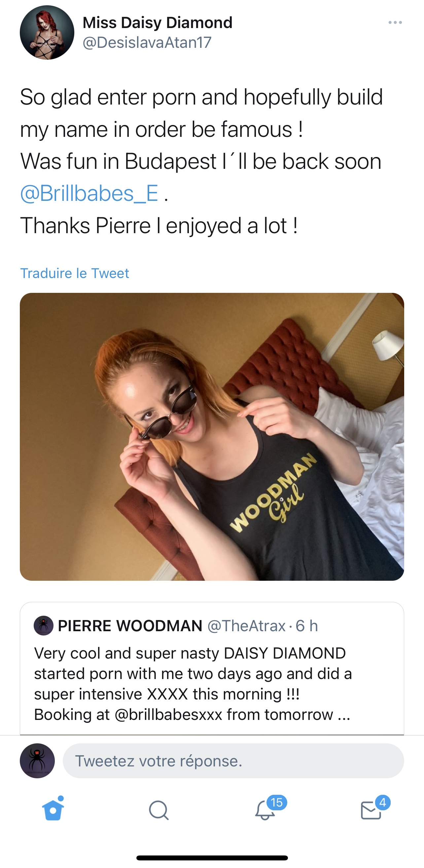Tap the @DesislavaAtan17 handle
The height and width of the screenshot is (868, 424).
(147, 43)
